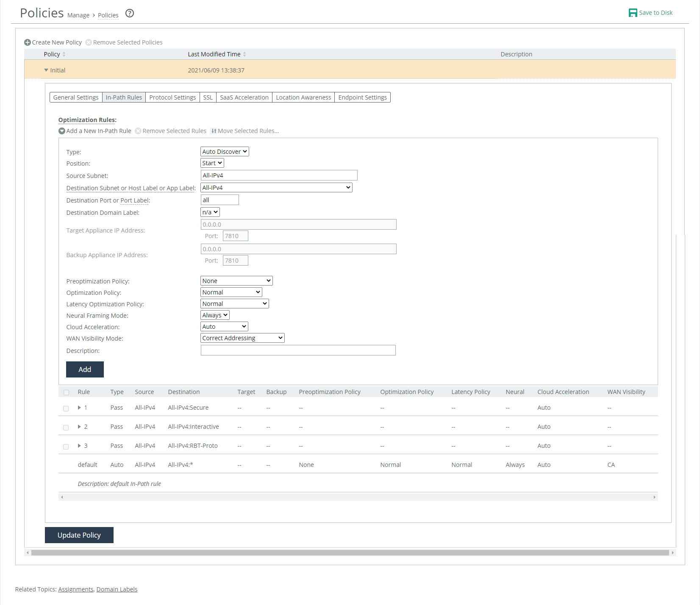Open the WAN Visibility Mode dropdown
This screenshot has height=605, width=700.
242,338
